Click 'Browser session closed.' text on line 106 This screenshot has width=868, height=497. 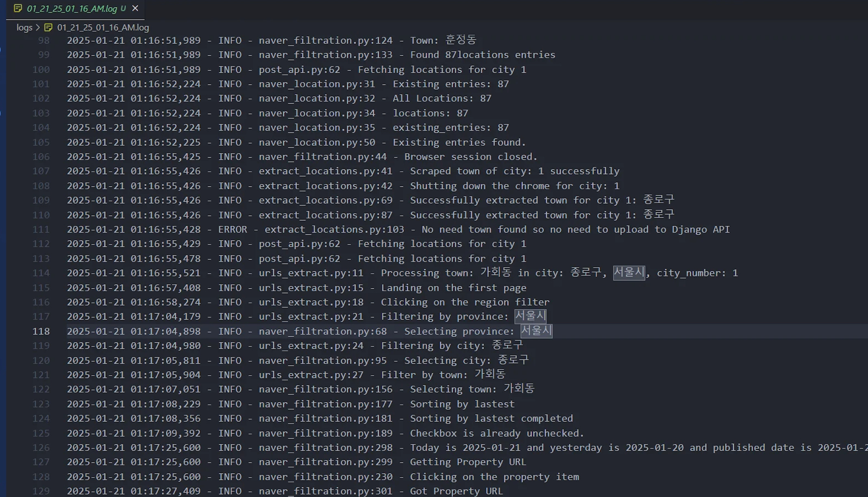471,157
